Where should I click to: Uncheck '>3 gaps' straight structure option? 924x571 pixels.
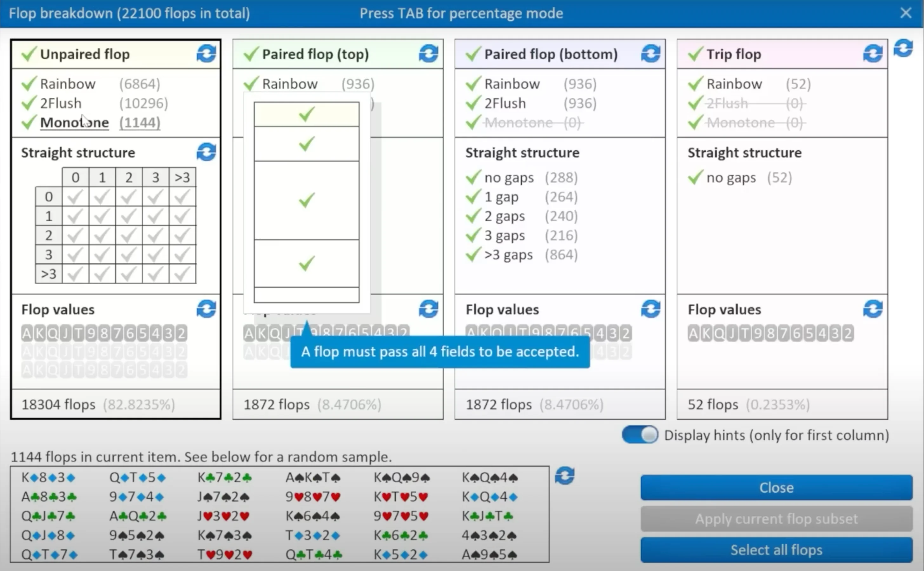tap(473, 255)
